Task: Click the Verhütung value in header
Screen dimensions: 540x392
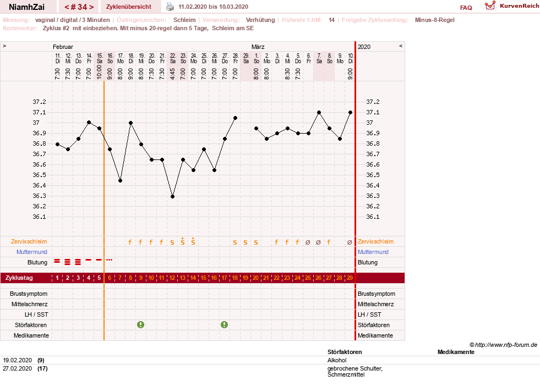Action: [x=260, y=20]
